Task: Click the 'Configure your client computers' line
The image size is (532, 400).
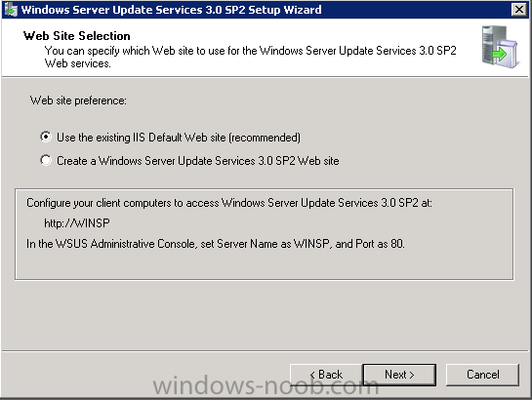Action: (229, 203)
